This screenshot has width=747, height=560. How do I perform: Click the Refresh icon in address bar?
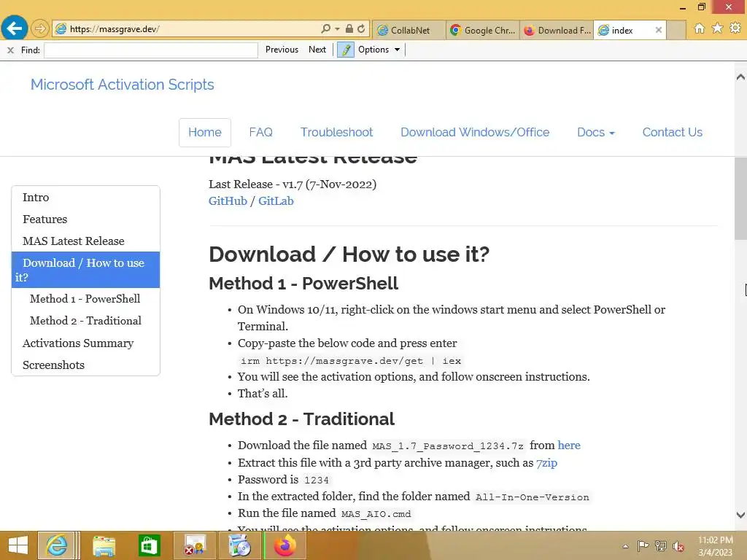click(361, 28)
